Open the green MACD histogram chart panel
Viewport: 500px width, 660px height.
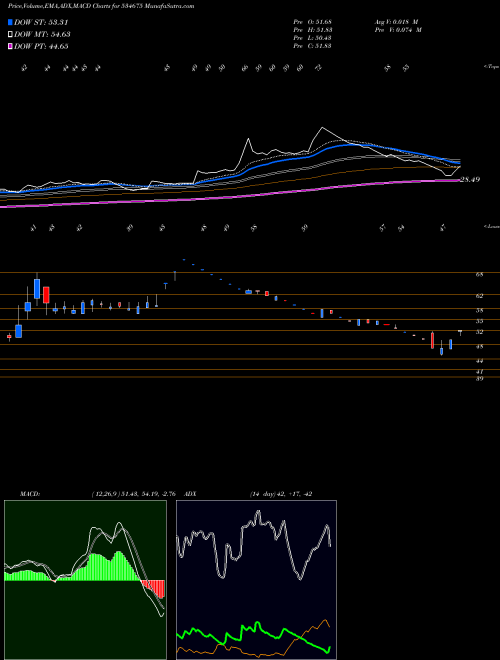(x=85, y=580)
